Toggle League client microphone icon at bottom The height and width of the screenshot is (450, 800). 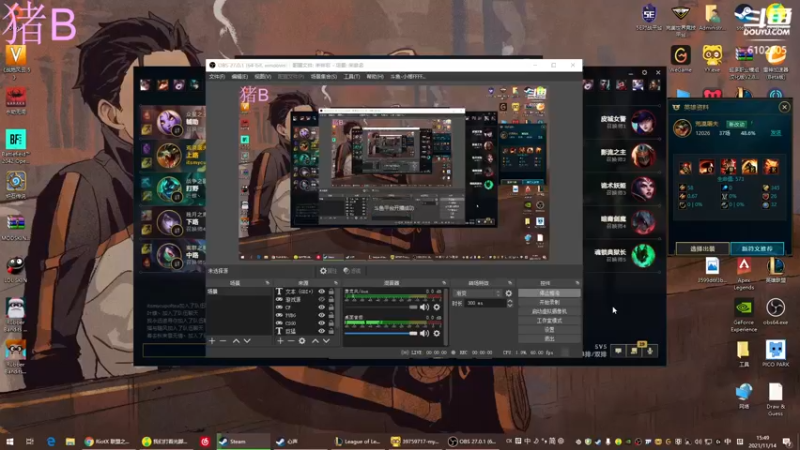[x=650, y=351]
